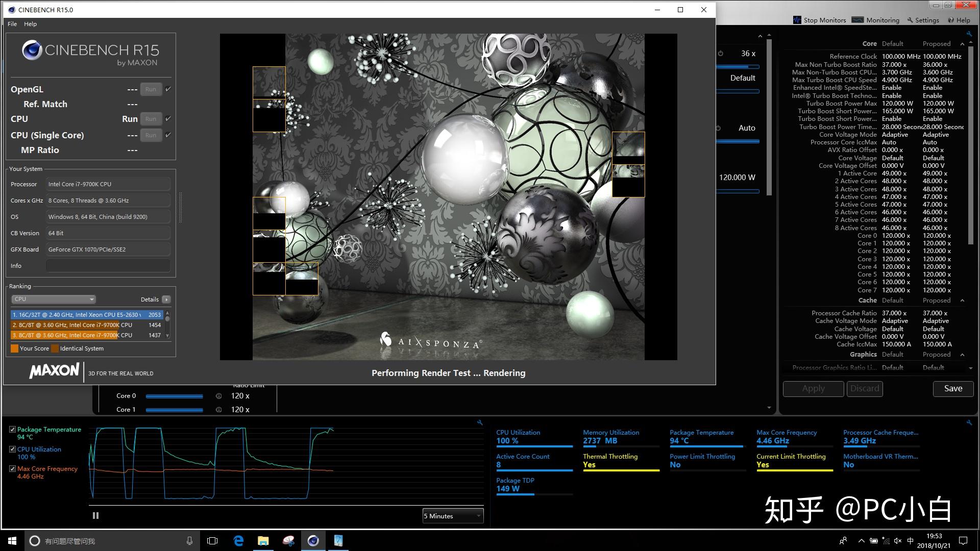Click the ranking Details button
980x551 pixels.
(x=166, y=299)
